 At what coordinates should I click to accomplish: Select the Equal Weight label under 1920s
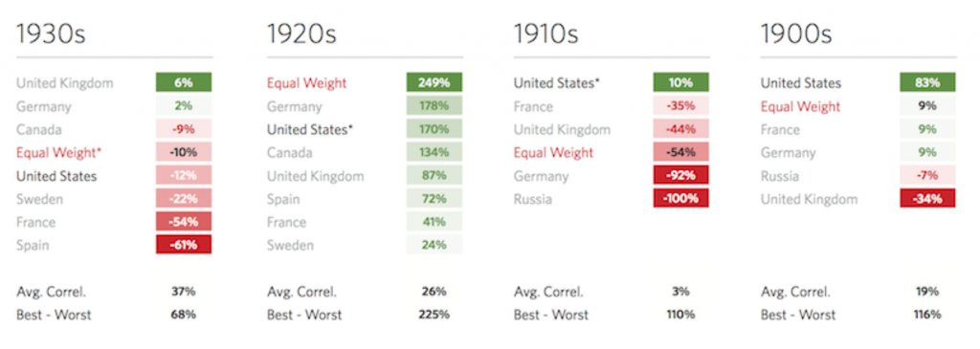pos(306,83)
